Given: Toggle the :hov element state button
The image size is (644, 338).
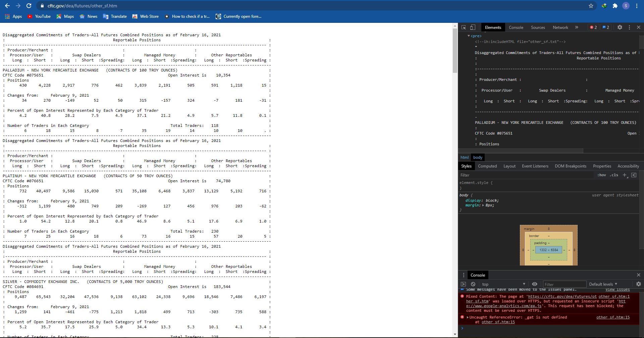Looking at the screenshot, I should tap(602, 175).
